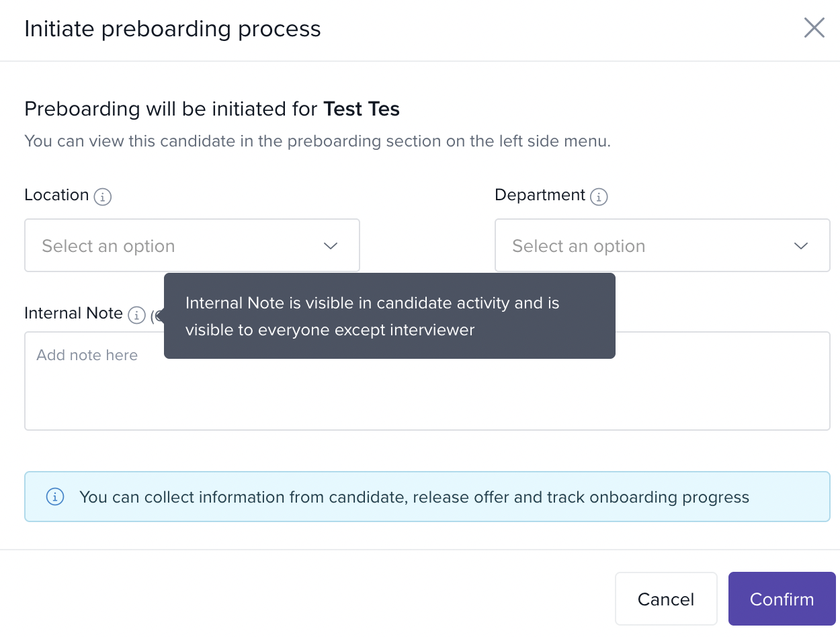Expand Location using its chevron arrow

coord(330,246)
